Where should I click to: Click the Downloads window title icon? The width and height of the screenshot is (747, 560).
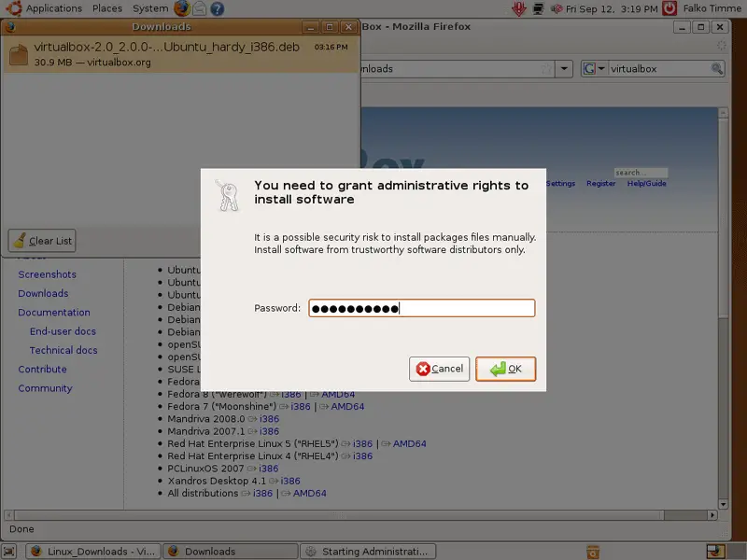point(10,27)
